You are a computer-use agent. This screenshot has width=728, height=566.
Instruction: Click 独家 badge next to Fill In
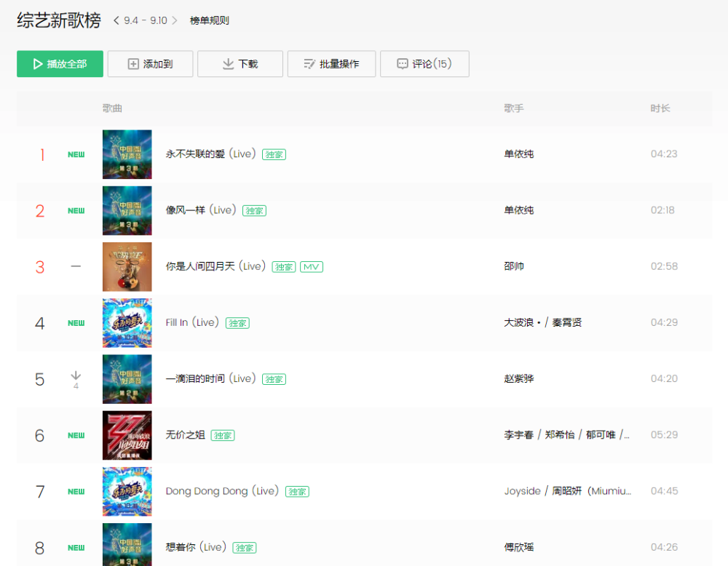(237, 323)
